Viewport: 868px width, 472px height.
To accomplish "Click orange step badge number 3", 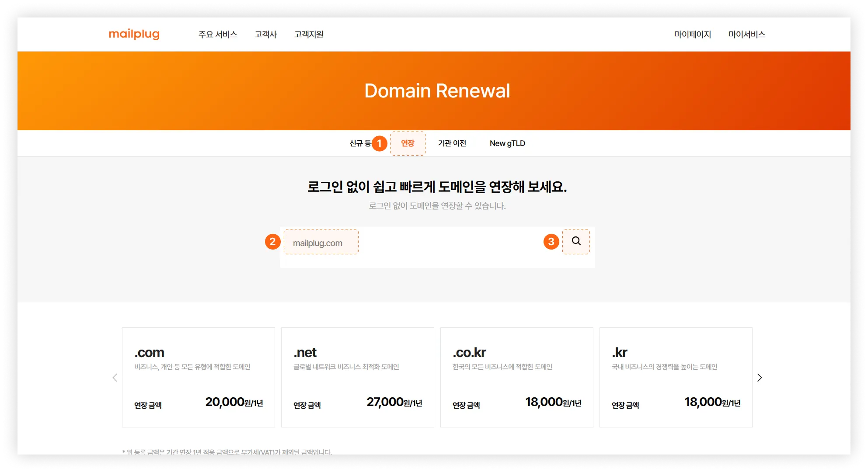I will tap(551, 242).
